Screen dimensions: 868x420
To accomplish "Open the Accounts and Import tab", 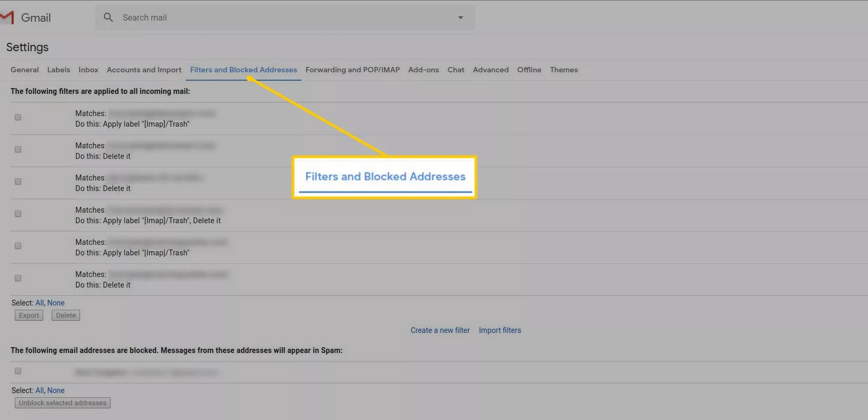I will 144,70.
